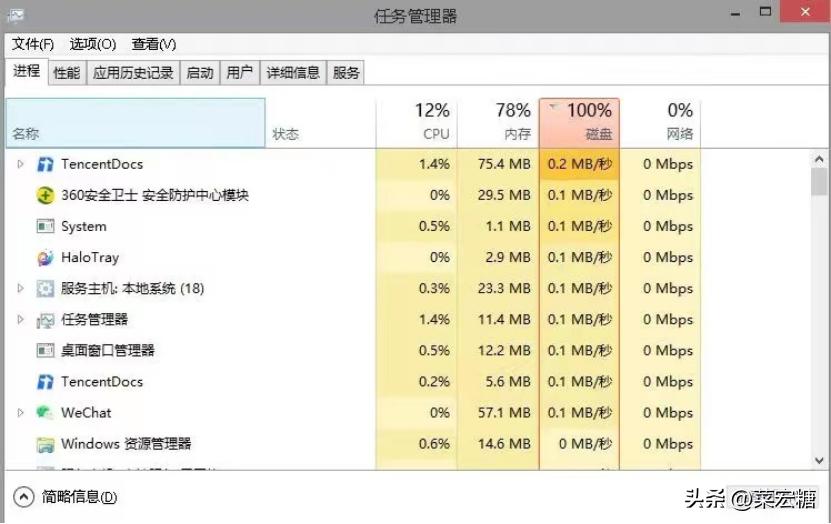Image resolution: width=831 pixels, height=524 pixels.
Task: Expand the 任务管理器 process group
Action: (x=20, y=319)
